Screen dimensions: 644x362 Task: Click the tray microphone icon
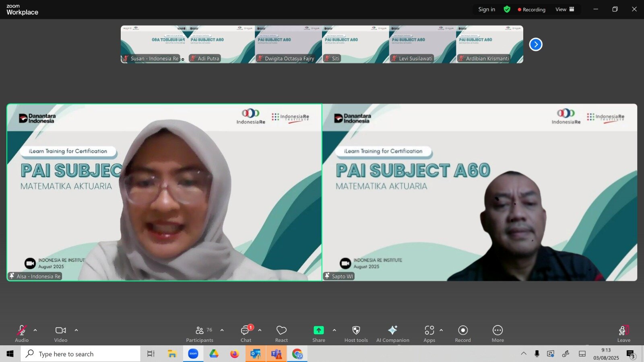tap(537, 354)
